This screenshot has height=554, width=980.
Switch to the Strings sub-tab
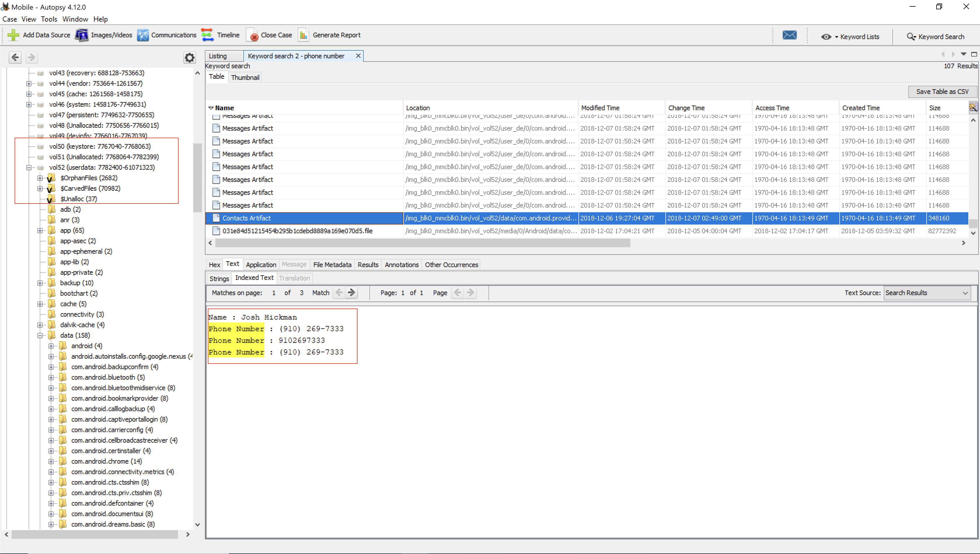click(219, 278)
